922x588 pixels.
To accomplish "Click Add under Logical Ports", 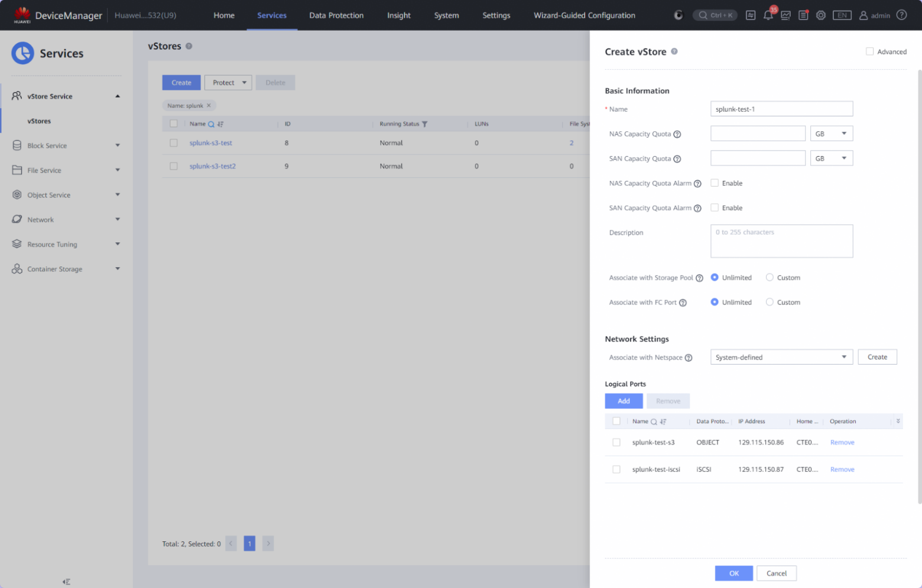I will tap(624, 401).
